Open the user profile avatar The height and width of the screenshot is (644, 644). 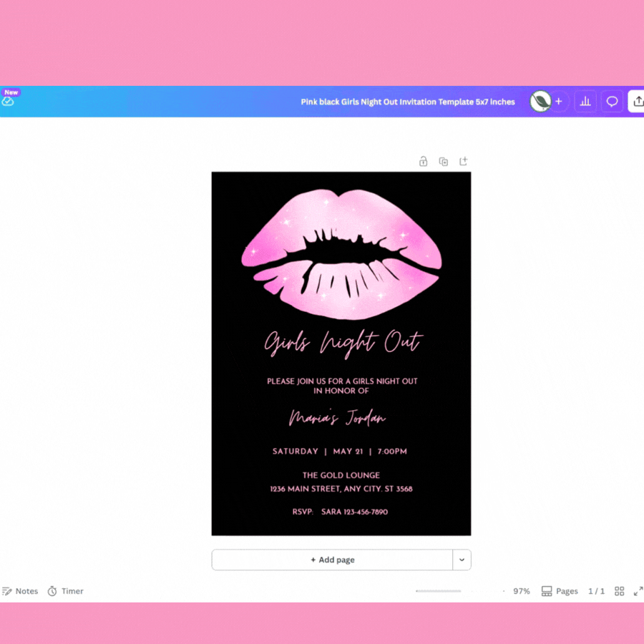(540, 102)
